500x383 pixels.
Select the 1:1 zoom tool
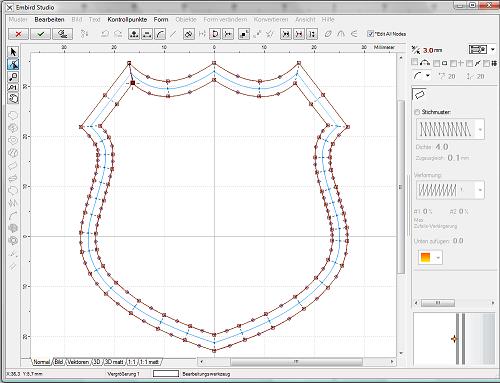coord(13,88)
